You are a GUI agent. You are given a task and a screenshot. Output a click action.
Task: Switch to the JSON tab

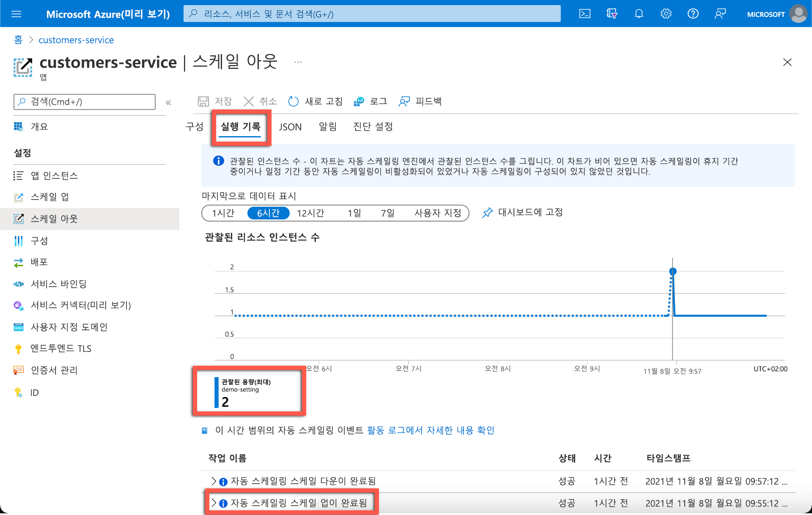(290, 126)
